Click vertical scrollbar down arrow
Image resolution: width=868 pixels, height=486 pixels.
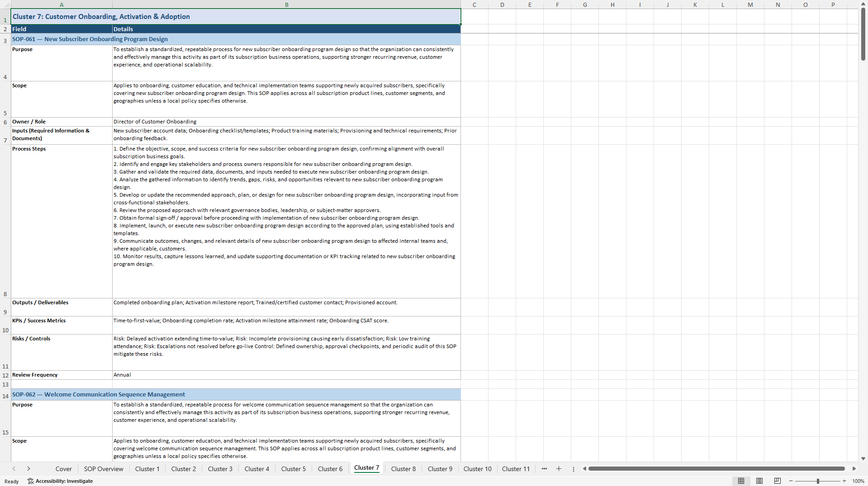[863, 458]
